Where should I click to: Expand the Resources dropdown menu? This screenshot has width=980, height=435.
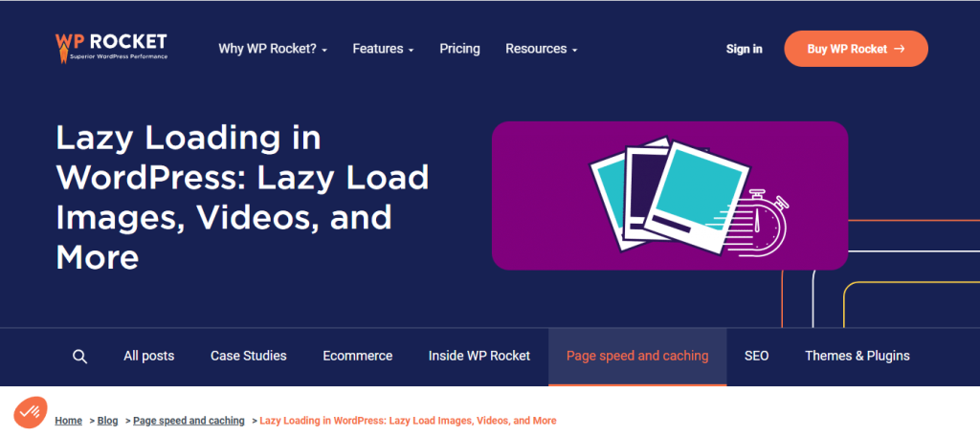pos(542,49)
